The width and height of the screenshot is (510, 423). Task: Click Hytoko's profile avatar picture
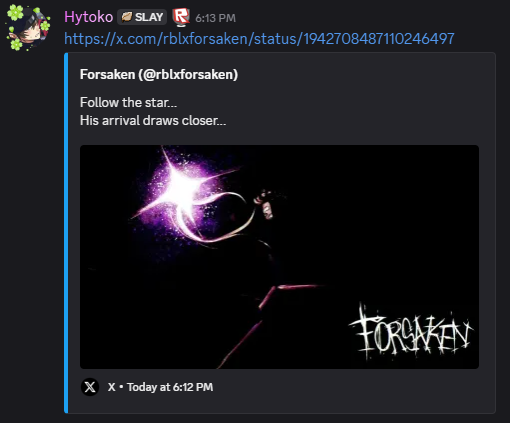pyautogui.click(x=28, y=28)
